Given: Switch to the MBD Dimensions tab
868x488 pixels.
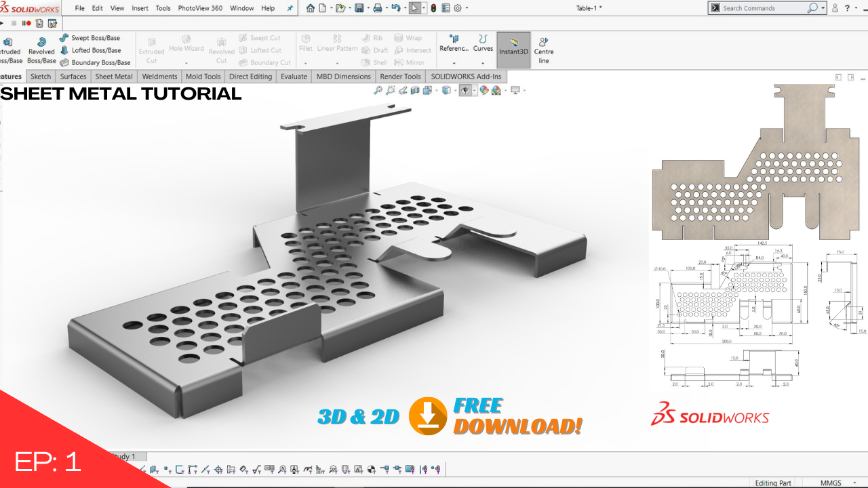Looking at the screenshot, I should [344, 77].
